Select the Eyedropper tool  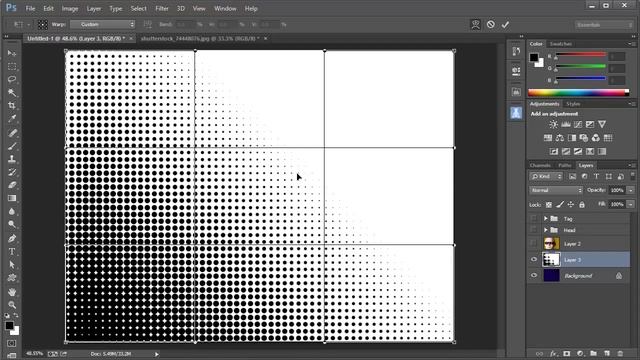(12, 119)
